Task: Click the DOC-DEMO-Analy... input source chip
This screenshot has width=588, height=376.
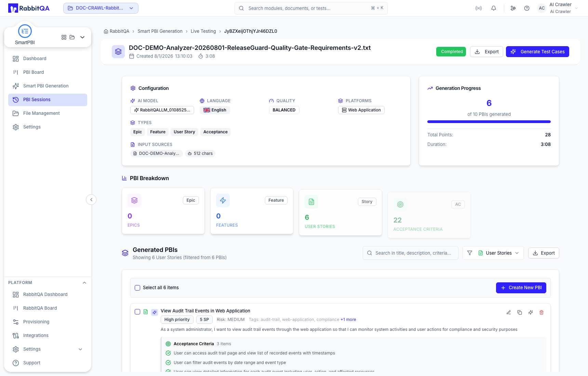Action: (157, 153)
